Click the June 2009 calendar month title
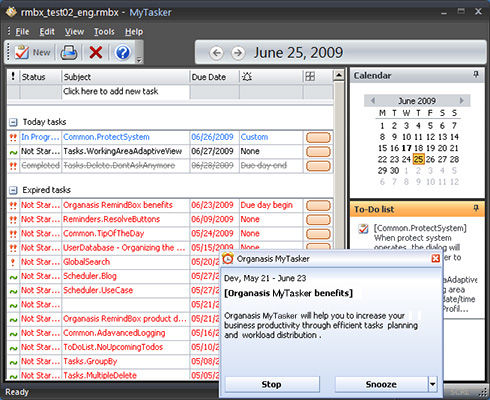The width and height of the screenshot is (490, 400). 417,101
